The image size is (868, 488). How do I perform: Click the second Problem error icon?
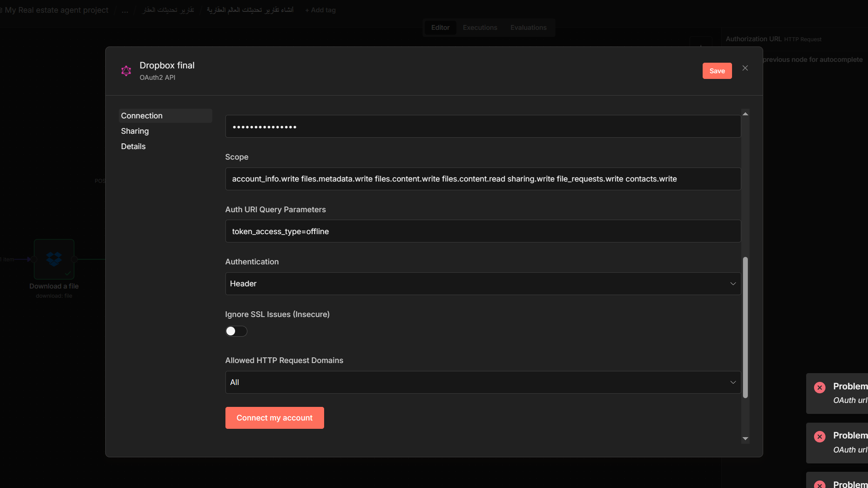(x=819, y=436)
